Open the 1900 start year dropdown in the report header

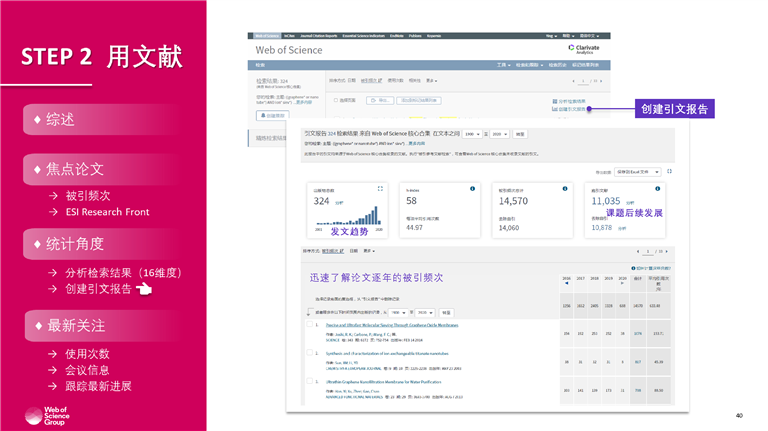472,134
